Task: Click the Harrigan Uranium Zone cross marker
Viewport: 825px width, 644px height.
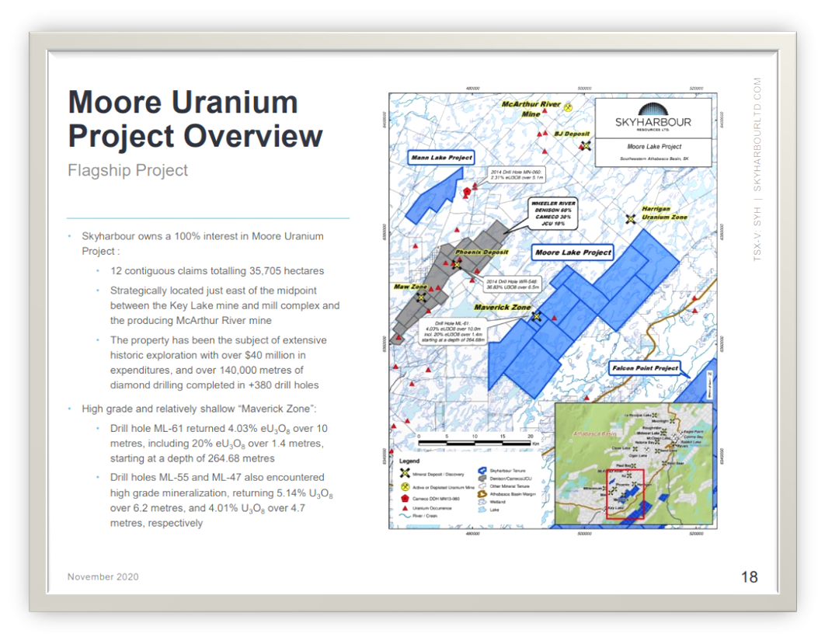Action: point(630,218)
